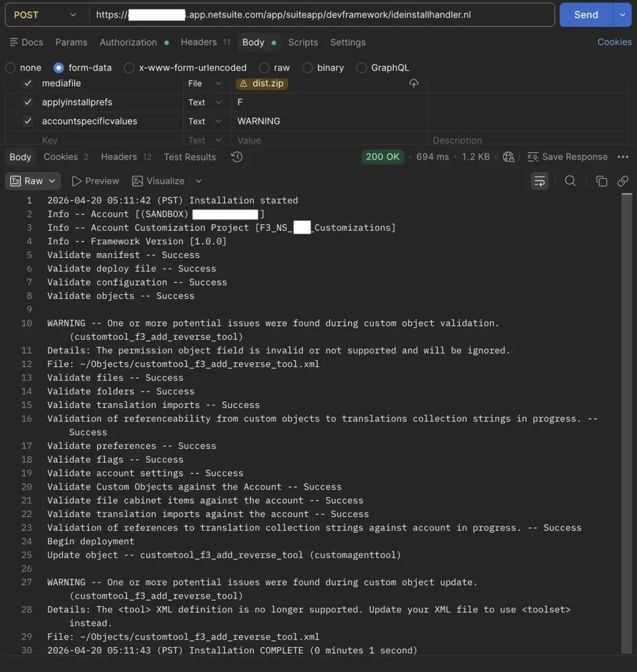Click the upload file icon in mediafile row

click(413, 83)
